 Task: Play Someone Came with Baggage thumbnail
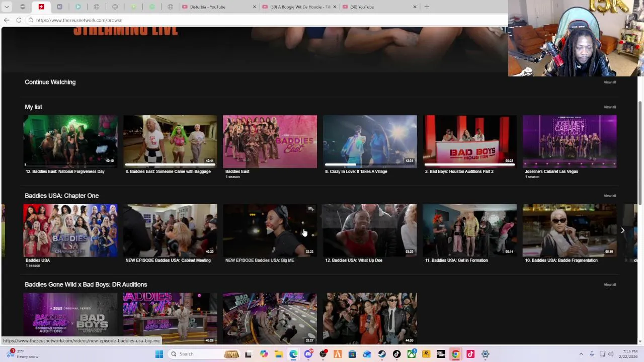click(x=170, y=141)
